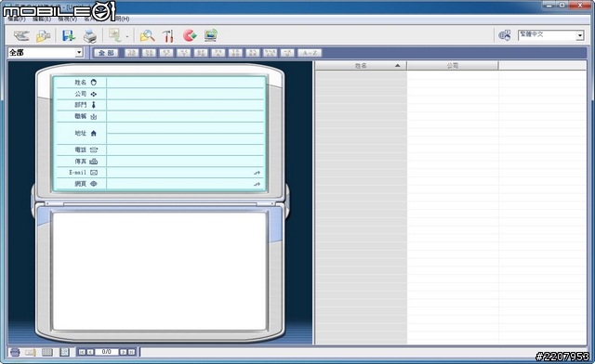Click the 部門 field input
The image size is (595, 364).
[x=185, y=105]
